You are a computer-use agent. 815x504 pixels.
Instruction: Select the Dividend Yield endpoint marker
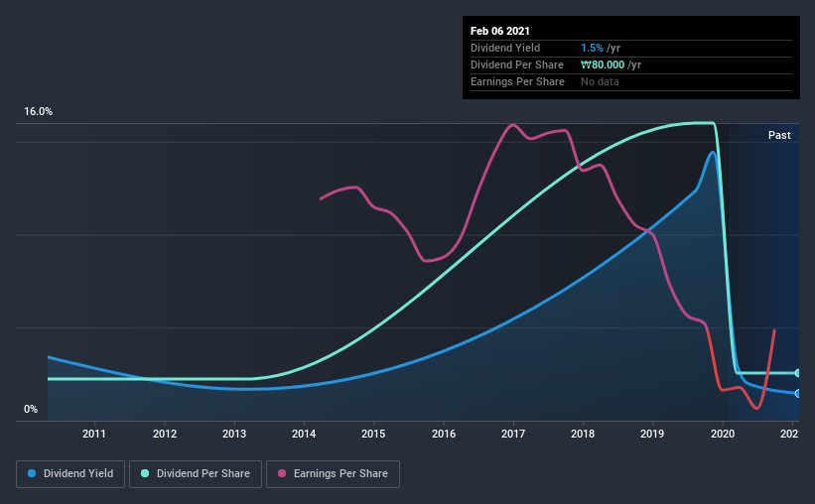(x=797, y=393)
